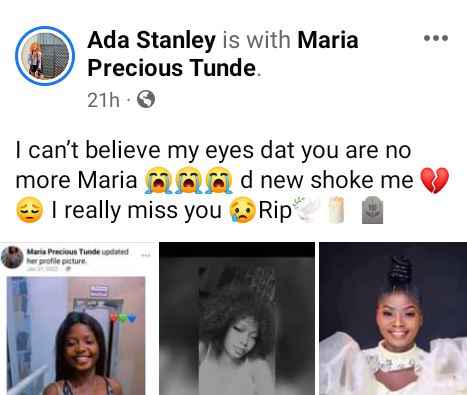Click the 21h post timestamp
This screenshot has width=467, height=395.
pos(103,100)
